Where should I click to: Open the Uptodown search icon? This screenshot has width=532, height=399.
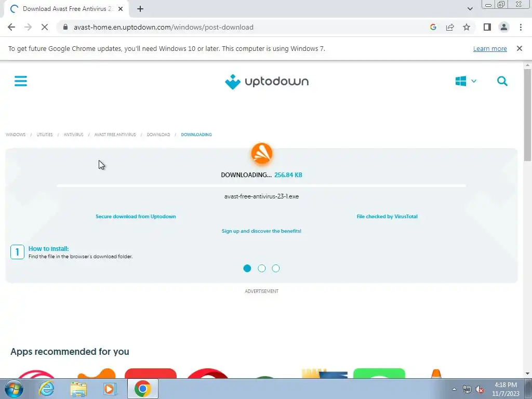pyautogui.click(x=502, y=81)
